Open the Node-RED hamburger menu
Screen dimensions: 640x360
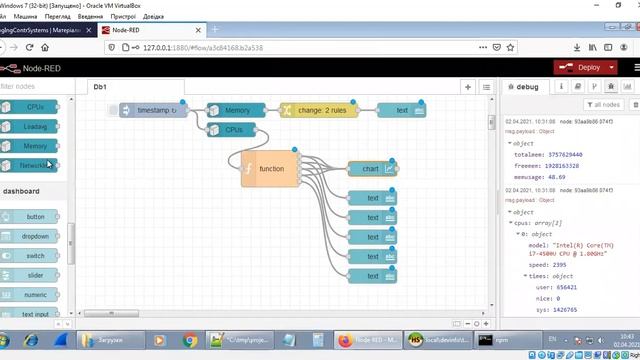click(x=636, y=67)
